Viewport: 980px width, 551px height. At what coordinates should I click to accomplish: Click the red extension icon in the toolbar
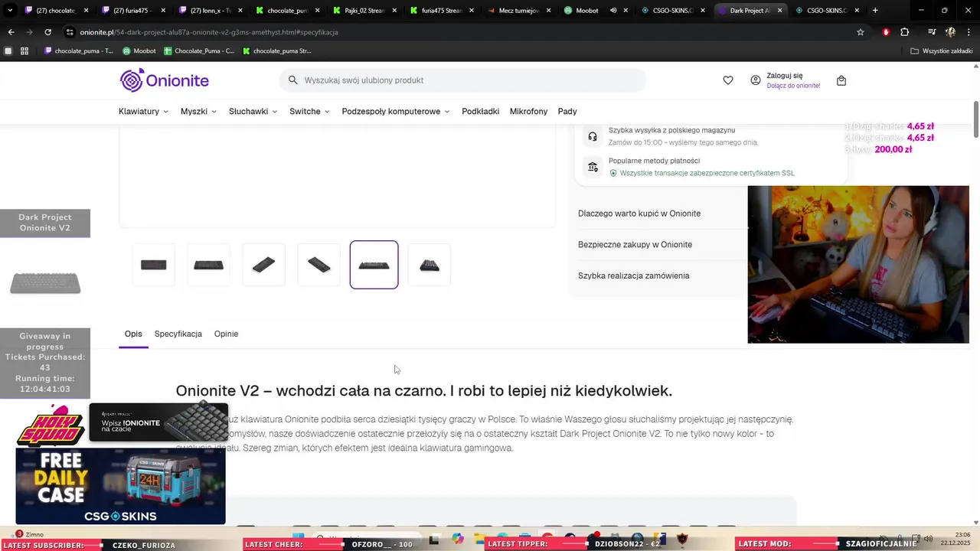point(886,32)
